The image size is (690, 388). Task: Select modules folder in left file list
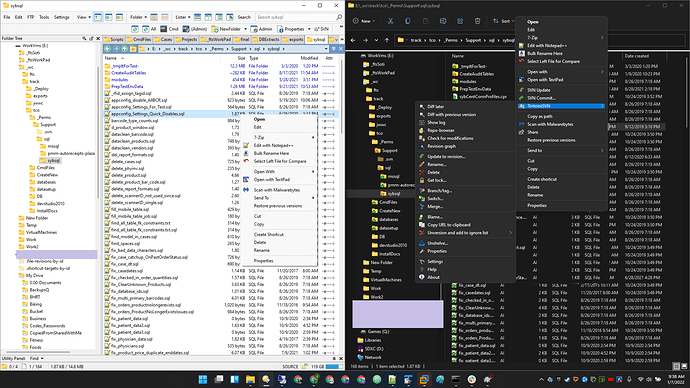pyautogui.click(x=120, y=80)
